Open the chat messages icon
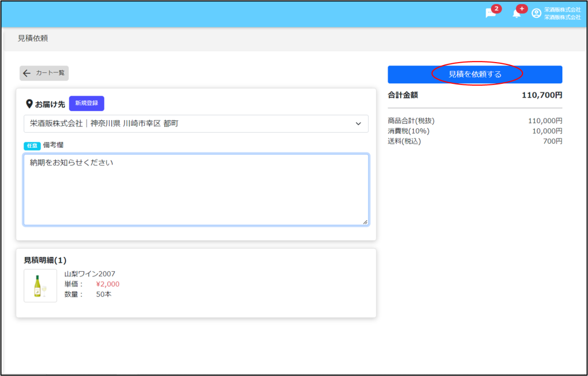Screen dimensions: 588x376 coord(490,13)
